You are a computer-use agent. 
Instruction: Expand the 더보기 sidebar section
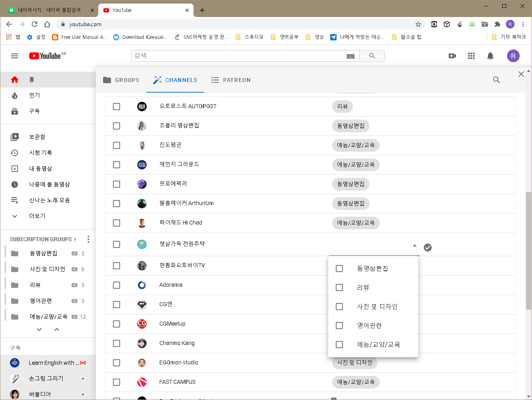pyautogui.click(x=15, y=216)
